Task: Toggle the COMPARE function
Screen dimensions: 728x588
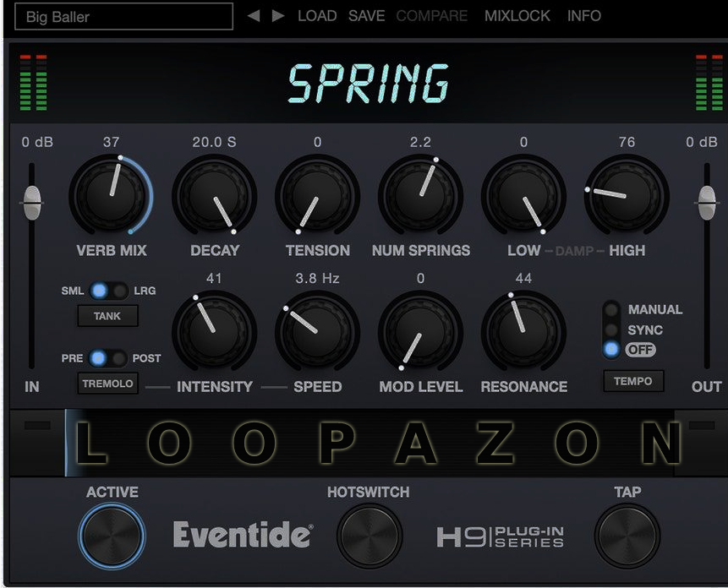Action: [432, 16]
